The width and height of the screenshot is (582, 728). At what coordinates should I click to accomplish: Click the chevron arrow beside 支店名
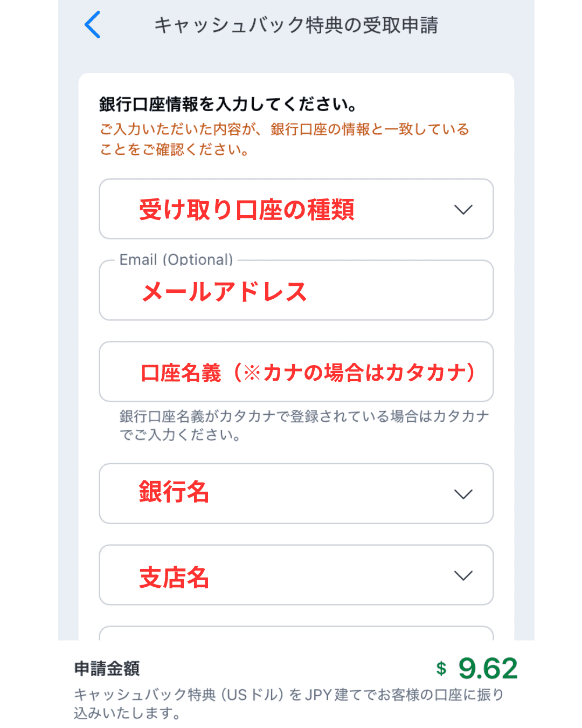[463, 575]
